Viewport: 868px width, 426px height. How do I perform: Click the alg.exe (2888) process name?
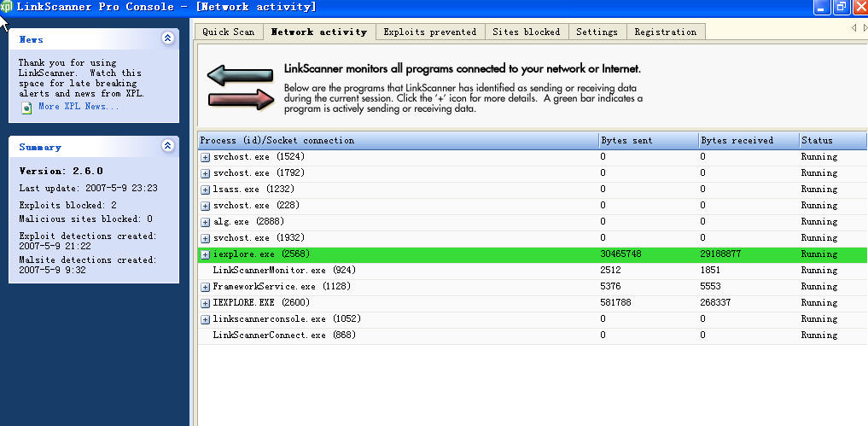(x=248, y=222)
